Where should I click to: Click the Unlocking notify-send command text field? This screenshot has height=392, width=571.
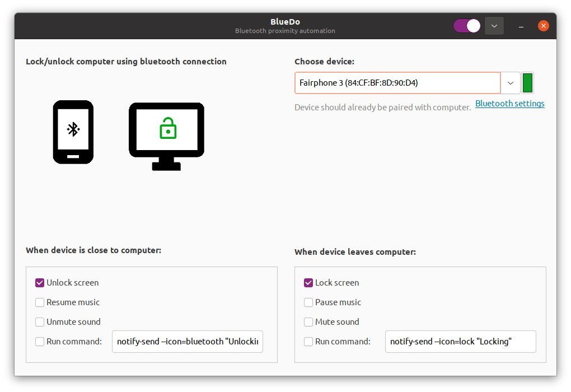point(188,342)
